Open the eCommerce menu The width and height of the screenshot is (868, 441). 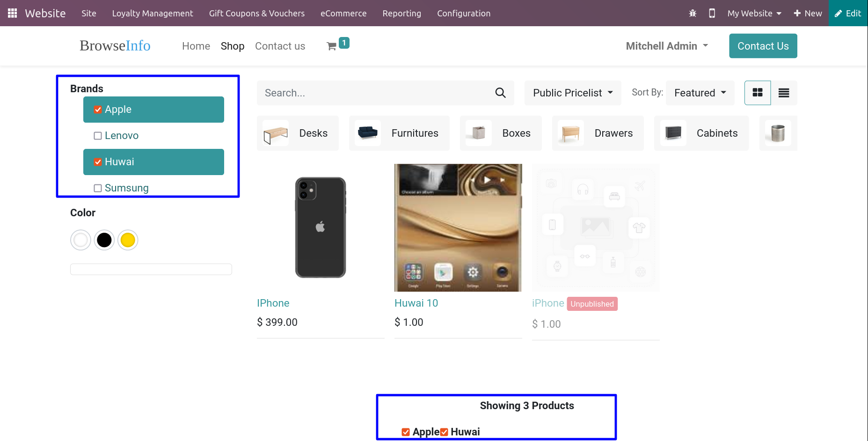click(343, 13)
